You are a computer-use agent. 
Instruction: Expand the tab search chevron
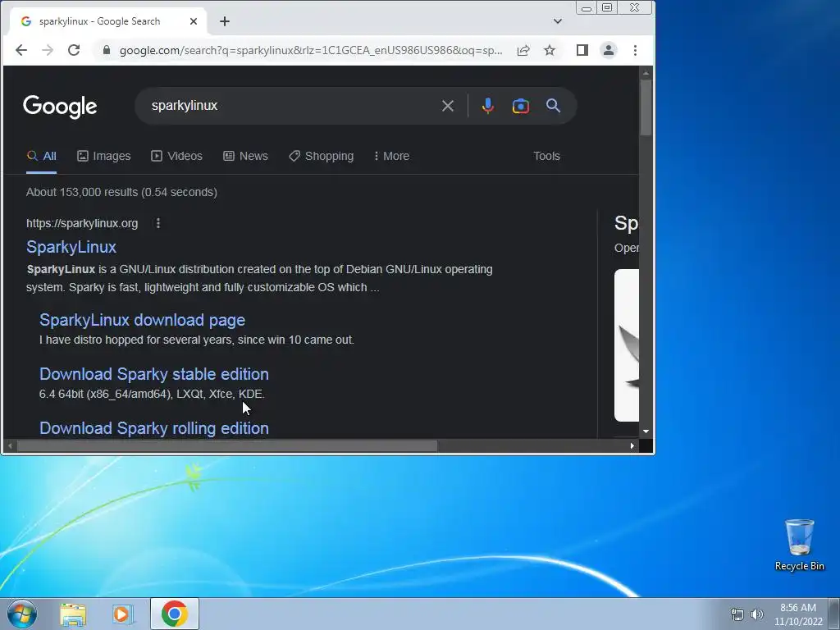point(558,21)
